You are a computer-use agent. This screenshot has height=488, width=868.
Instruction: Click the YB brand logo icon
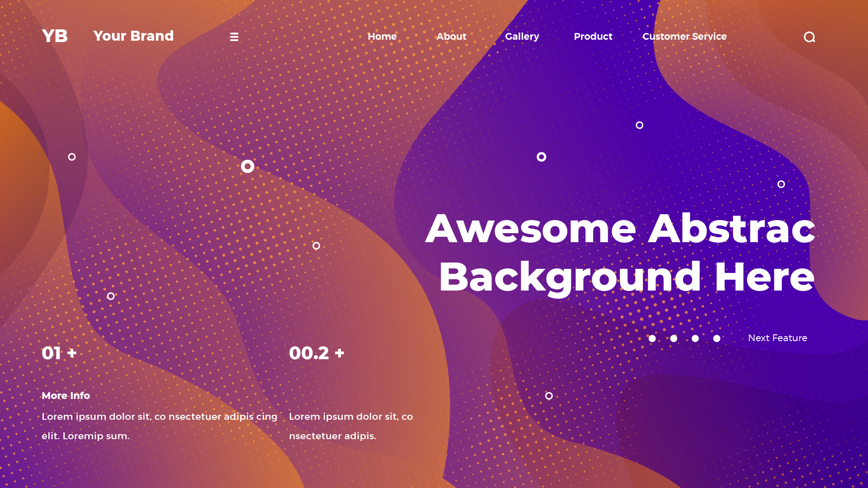pyautogui.click(x=55, y=36)
